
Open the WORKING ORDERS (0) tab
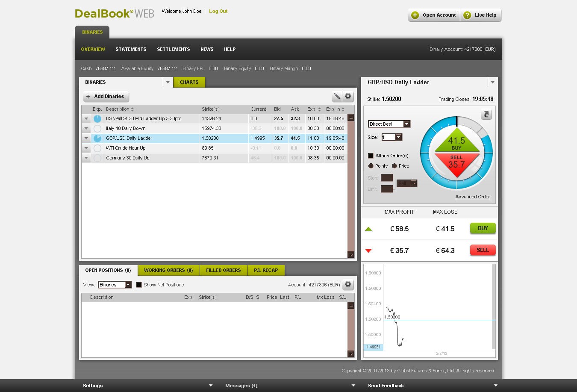(168, 270)
